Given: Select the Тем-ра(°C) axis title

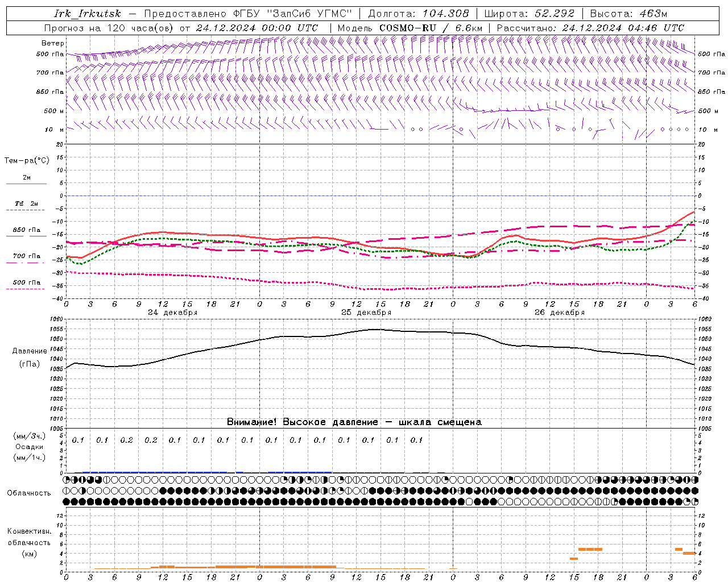Looking at the screenshot, I should click(x=27, y=161).
